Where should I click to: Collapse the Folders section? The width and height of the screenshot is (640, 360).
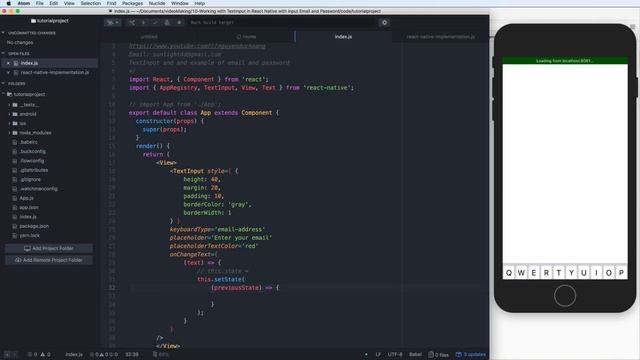click(4, 83)
